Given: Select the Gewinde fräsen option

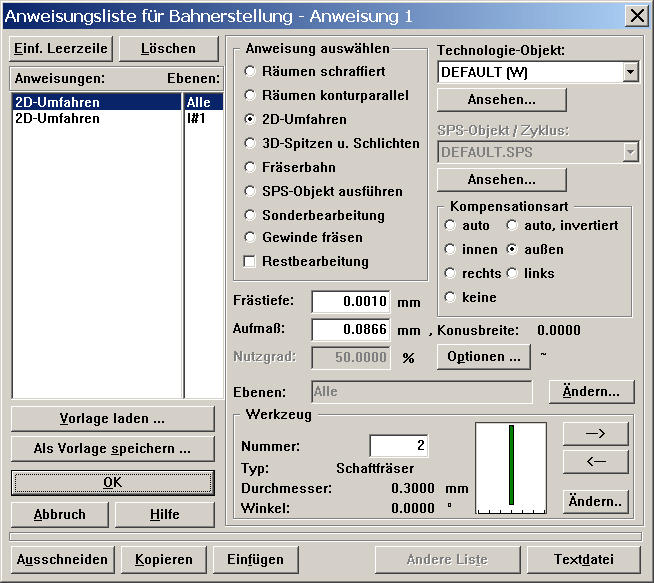Looking at the screenshot, I should 250,237.
